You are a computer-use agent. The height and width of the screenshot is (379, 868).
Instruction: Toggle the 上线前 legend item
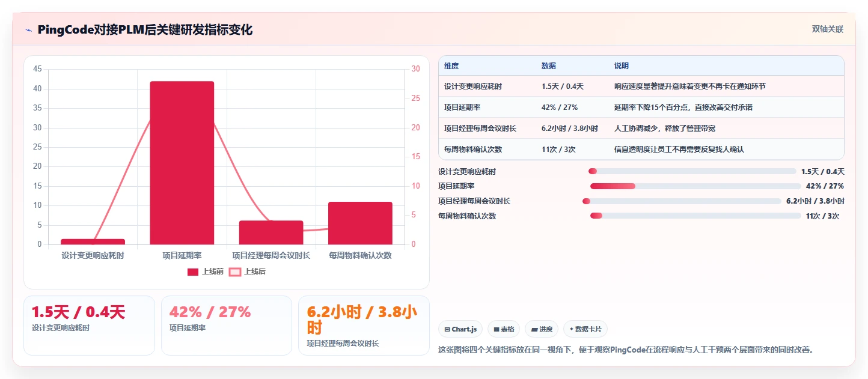[x=205, y=271]
